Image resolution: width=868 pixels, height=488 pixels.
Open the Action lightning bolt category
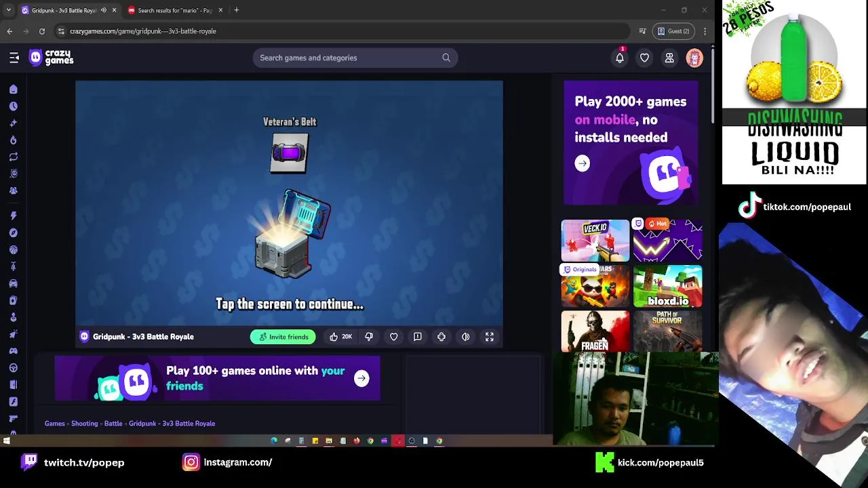click(13, 216)
